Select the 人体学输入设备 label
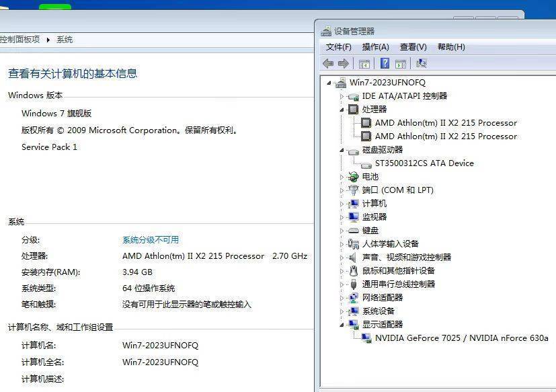 coord(391,243)
